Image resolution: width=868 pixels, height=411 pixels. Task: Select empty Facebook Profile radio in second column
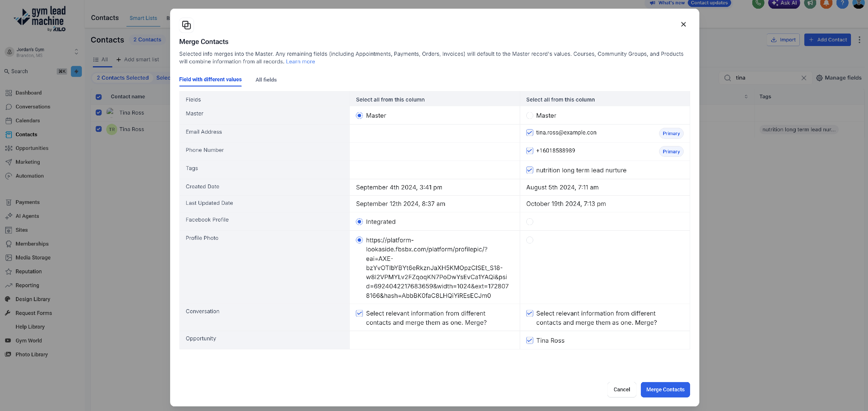click(x=529, y=222)
